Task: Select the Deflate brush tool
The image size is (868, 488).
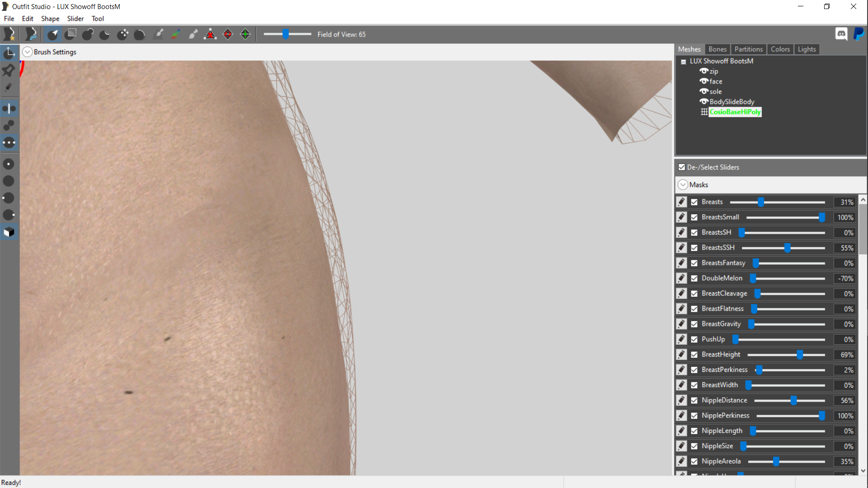Action: click(x=105, y=34)
